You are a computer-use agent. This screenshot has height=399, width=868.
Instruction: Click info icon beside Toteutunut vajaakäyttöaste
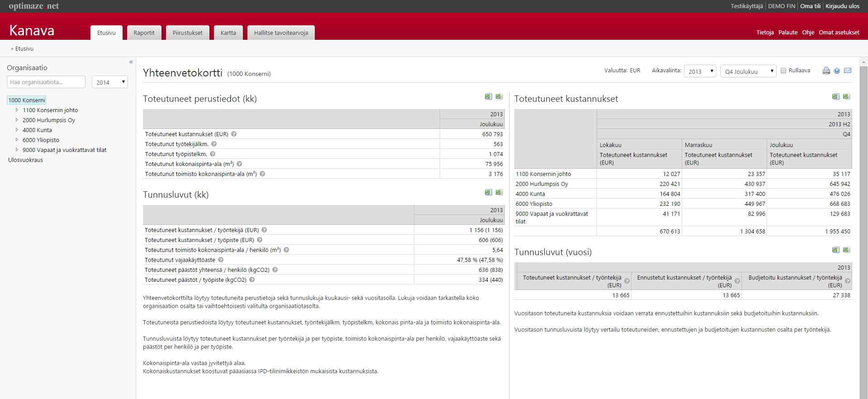[221, 260]
